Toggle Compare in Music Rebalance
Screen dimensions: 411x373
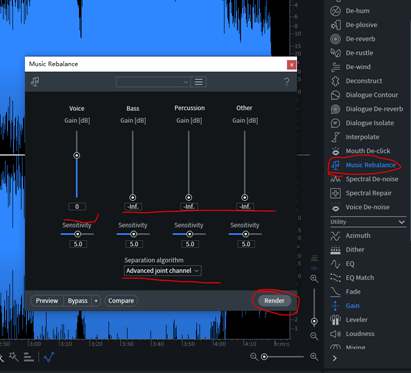(x=121, y=301)
